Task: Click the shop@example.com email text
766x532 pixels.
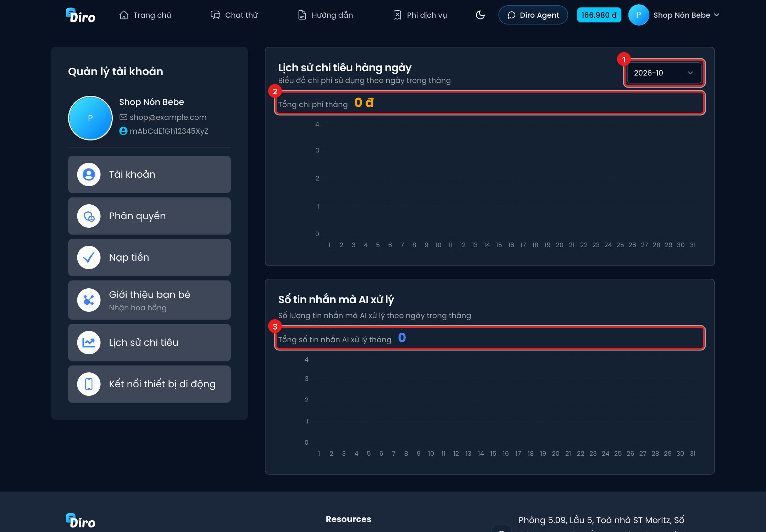Action: [x=168, y=117]
